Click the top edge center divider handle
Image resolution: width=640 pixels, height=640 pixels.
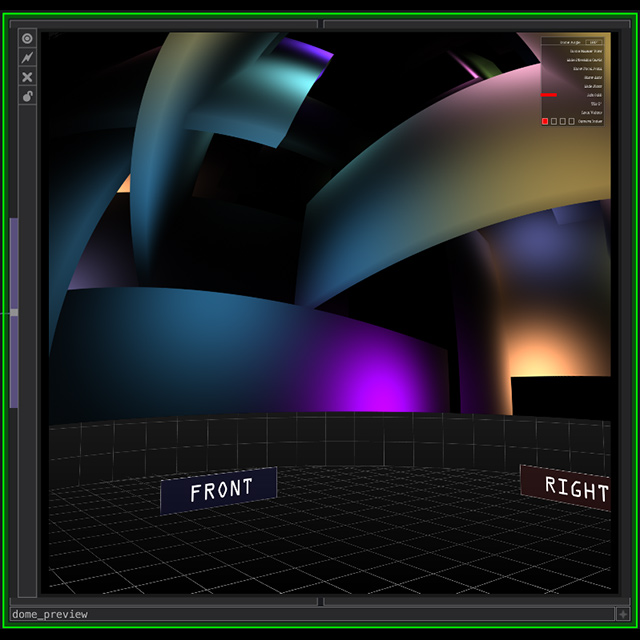[x=320, y=23]
